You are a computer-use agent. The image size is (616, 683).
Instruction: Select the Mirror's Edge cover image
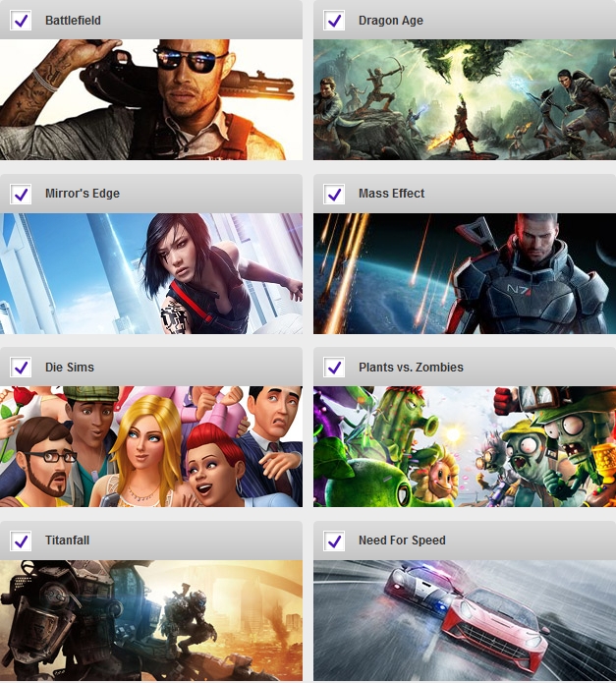151,273
